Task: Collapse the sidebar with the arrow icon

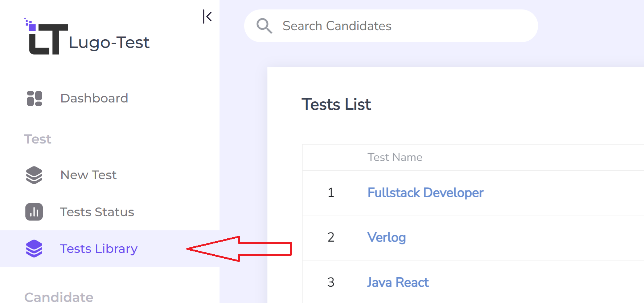Action: [207, 17]
